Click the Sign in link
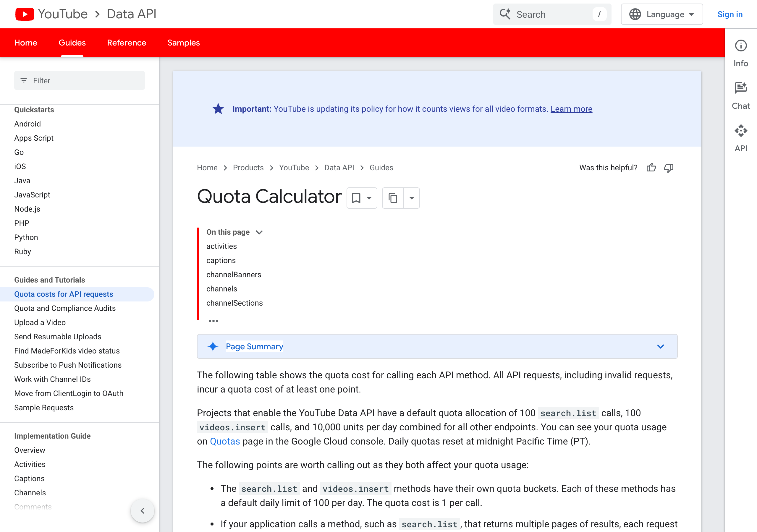Screen dimensions: 757x532 click(729, 14)
